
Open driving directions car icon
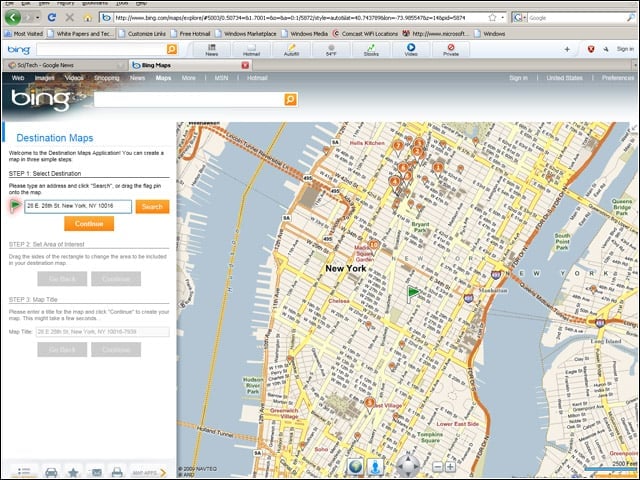[x=51, y=472]
